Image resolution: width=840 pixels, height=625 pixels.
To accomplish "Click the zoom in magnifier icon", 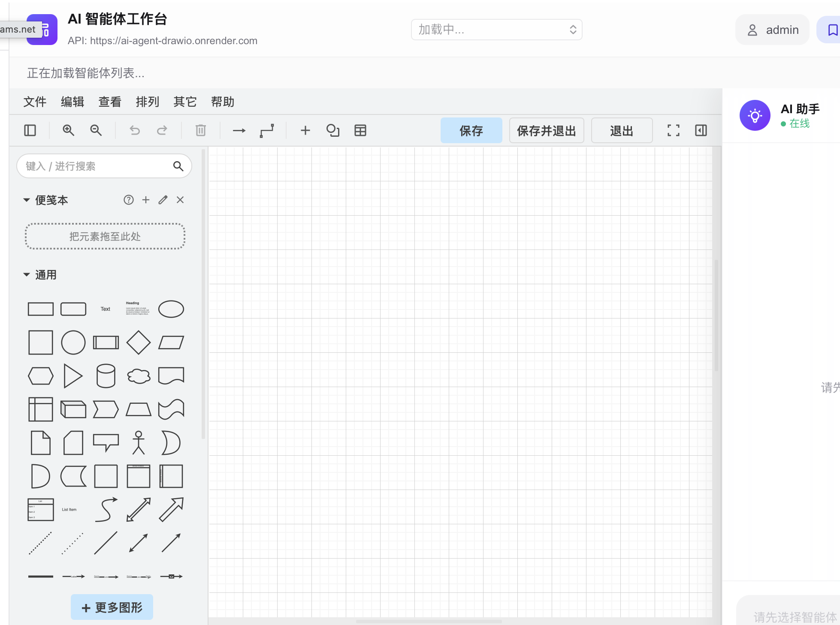I will point(68,130).
